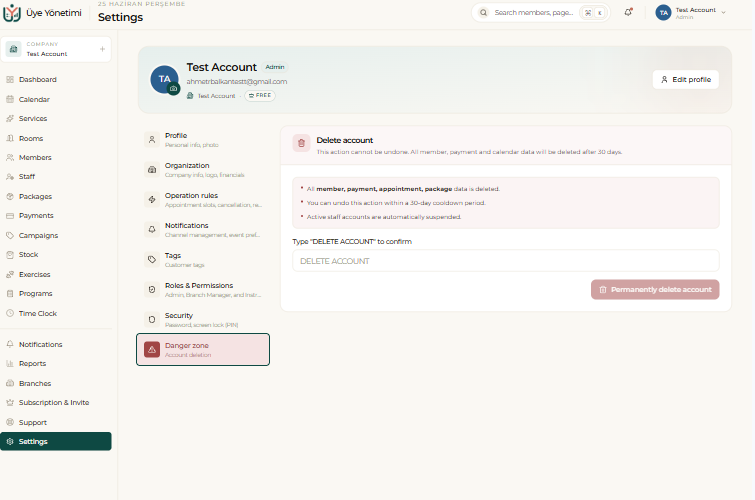
Task: Open the Operation rules tab
Action: tap(203, 199)
